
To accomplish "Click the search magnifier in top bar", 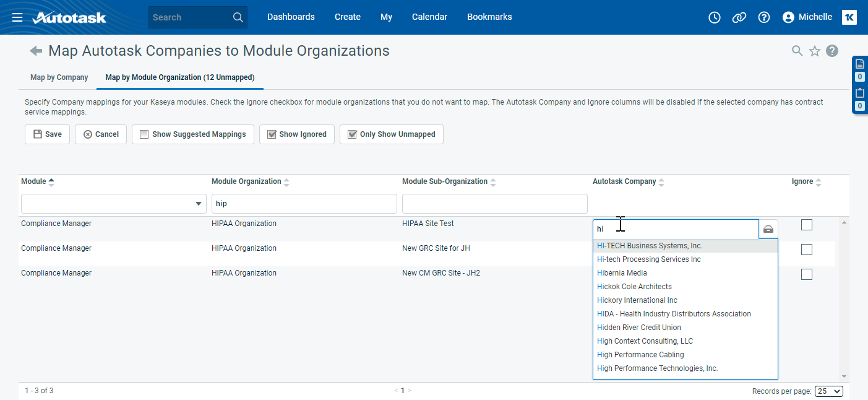I will point(238,17).
